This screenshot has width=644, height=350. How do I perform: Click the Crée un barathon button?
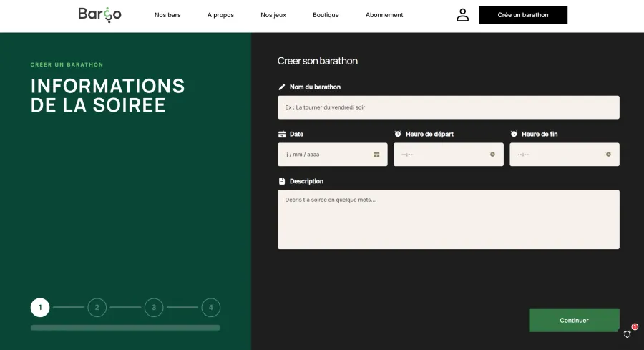pos(523,15)
